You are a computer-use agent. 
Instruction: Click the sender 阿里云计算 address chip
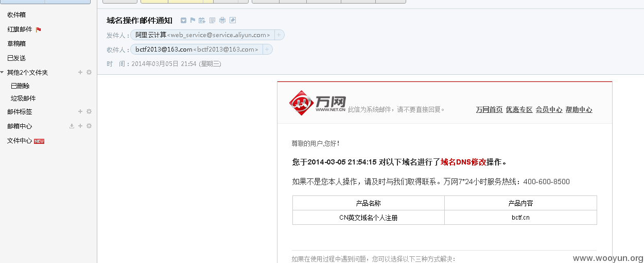pos(202,35)
